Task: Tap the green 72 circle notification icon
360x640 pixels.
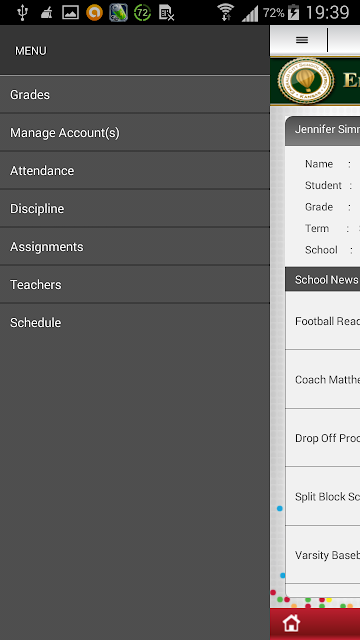Action: (142, 13)
